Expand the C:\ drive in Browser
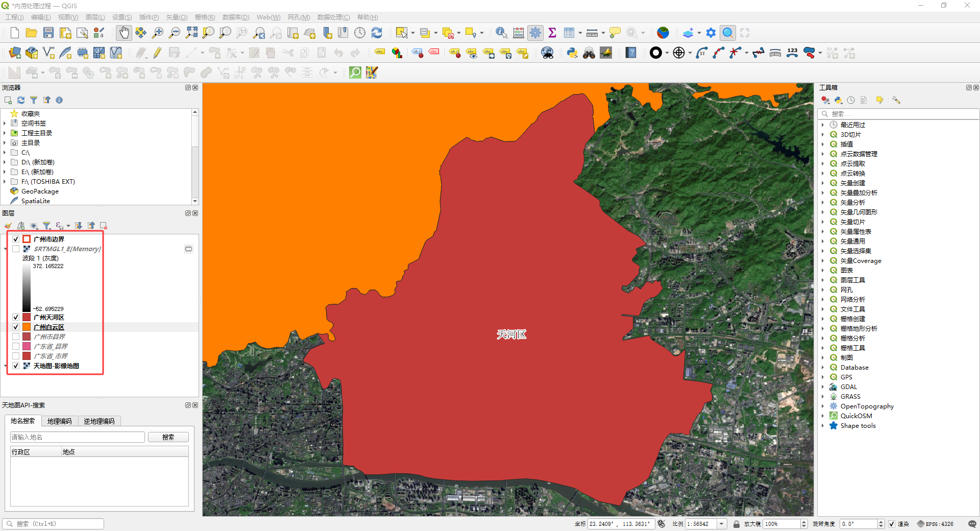Screen dimensions: 980x531 [x=5, y=152]
